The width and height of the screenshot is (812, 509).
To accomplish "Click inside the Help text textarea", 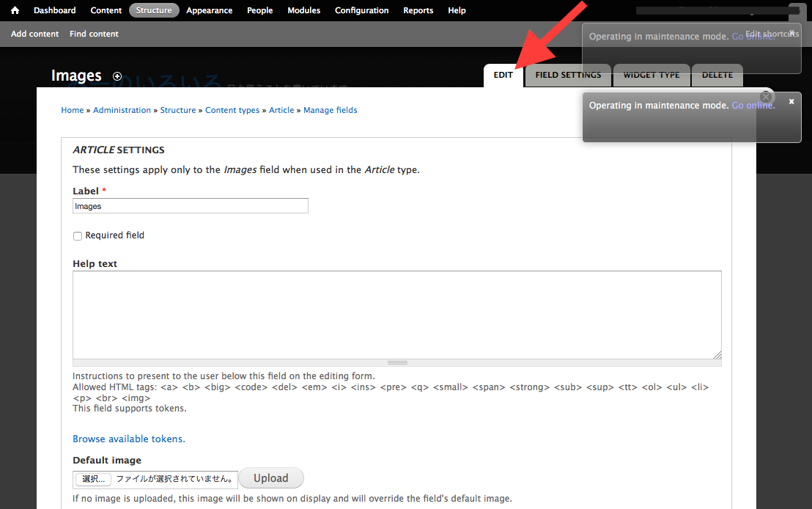I will tap(397, 315).
